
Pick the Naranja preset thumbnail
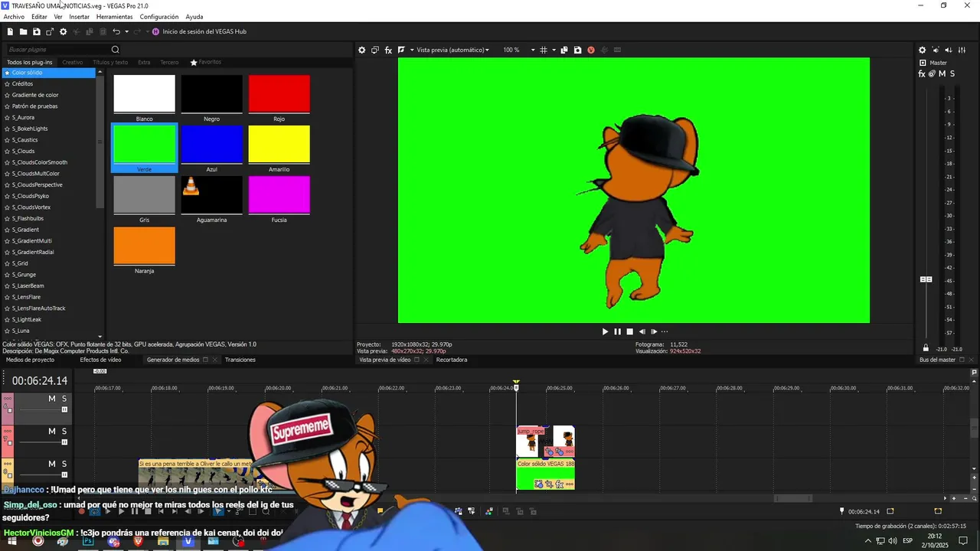point(144,246)
